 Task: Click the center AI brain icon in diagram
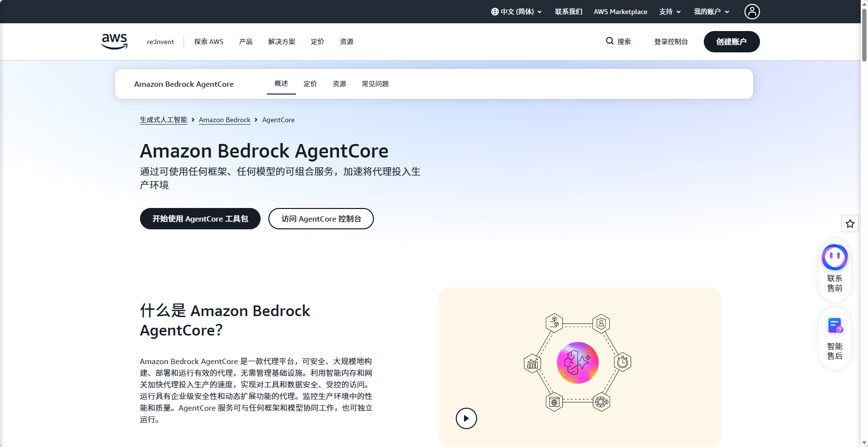[x=578, y=363]
